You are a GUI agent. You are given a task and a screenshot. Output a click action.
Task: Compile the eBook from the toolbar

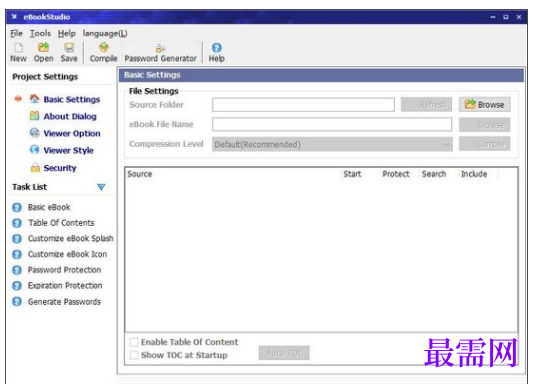104,52
